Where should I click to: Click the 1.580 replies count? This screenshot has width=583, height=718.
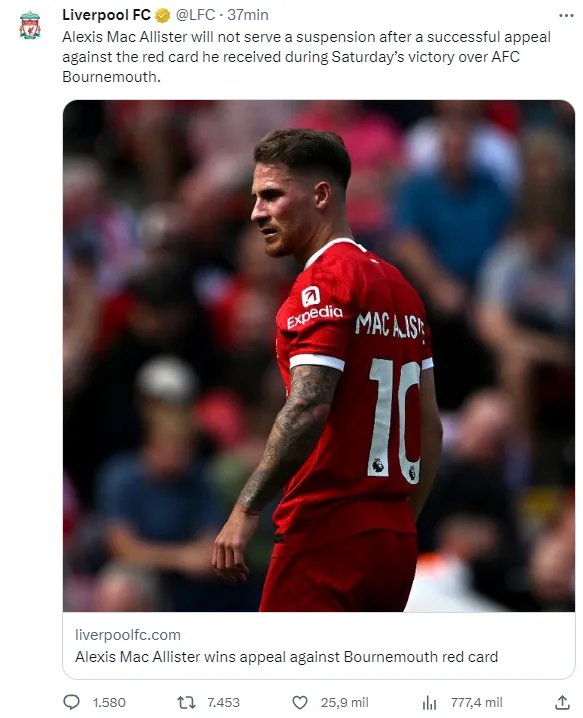point(109,702)
